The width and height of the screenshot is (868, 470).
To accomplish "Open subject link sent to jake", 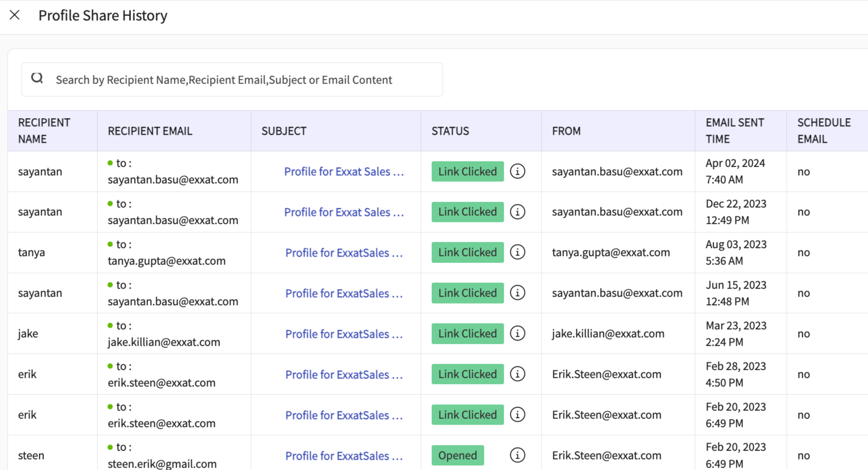I will pos(344,334).
